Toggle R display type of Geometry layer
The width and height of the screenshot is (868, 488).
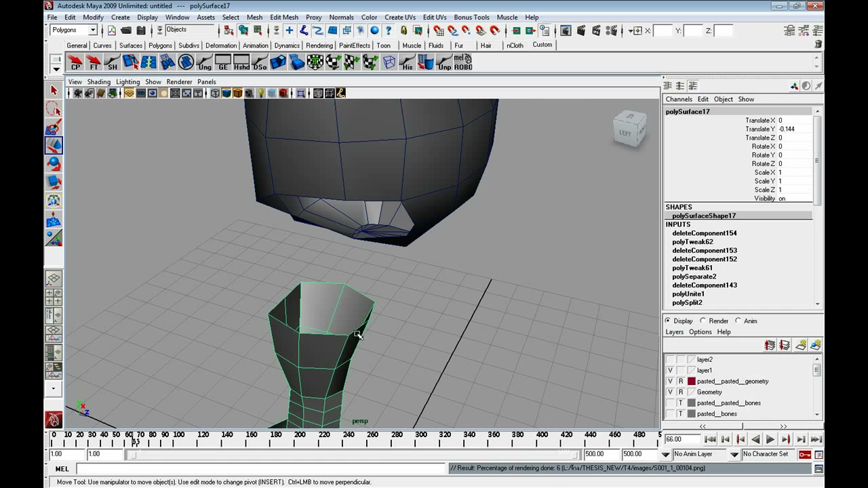pos(681,392)
